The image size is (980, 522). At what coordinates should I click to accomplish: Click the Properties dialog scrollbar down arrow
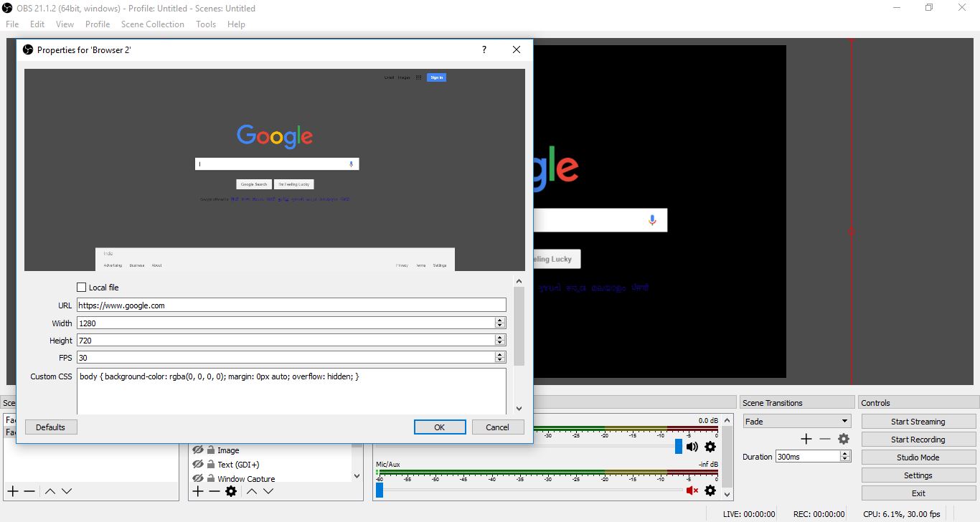click(x=519, y=409)
